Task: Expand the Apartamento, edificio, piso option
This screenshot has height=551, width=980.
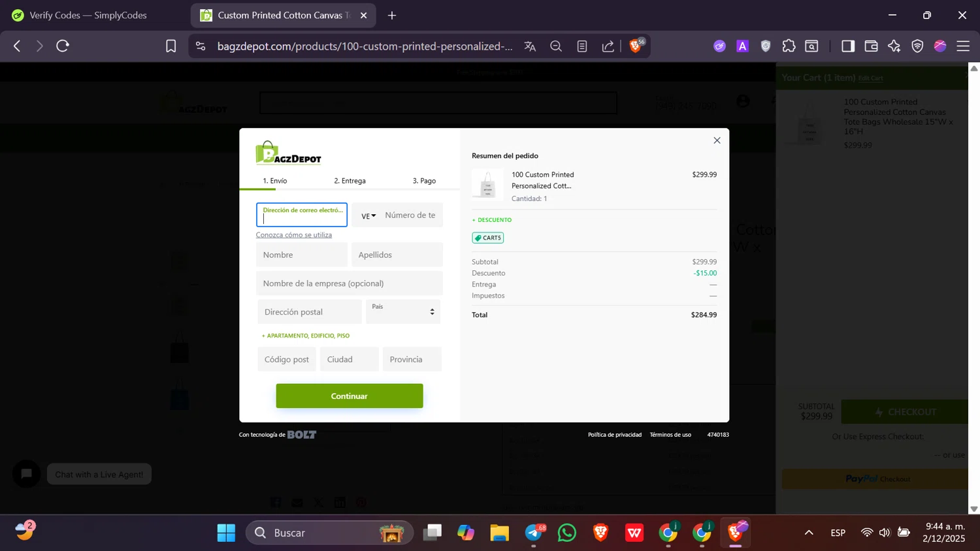Action: (x=306, y=336)
